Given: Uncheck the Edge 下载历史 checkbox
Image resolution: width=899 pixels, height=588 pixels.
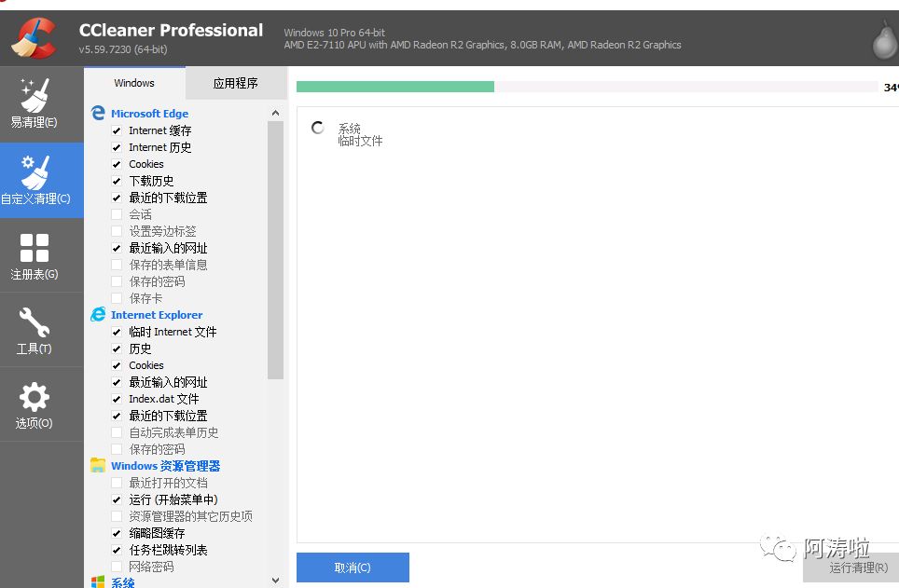Looking at the screenshot, I should click(x=117, y=181).
